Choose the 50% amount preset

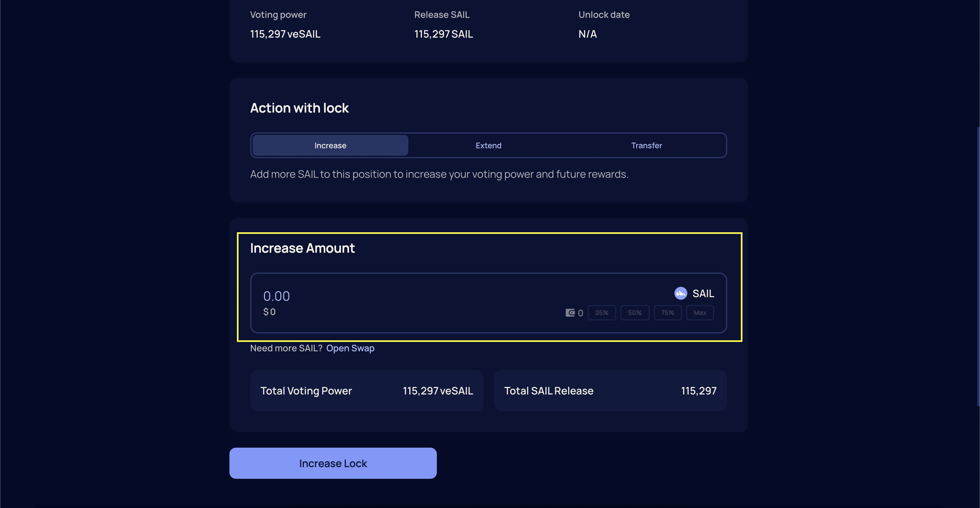tap(635, 313)
